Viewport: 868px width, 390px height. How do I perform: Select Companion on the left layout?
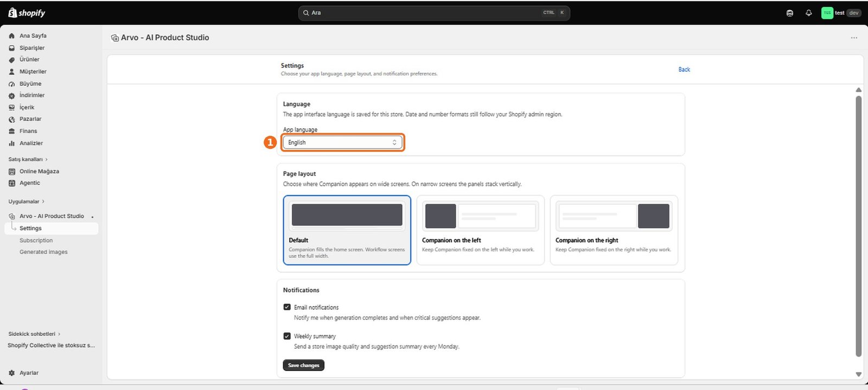click(481, 230)
